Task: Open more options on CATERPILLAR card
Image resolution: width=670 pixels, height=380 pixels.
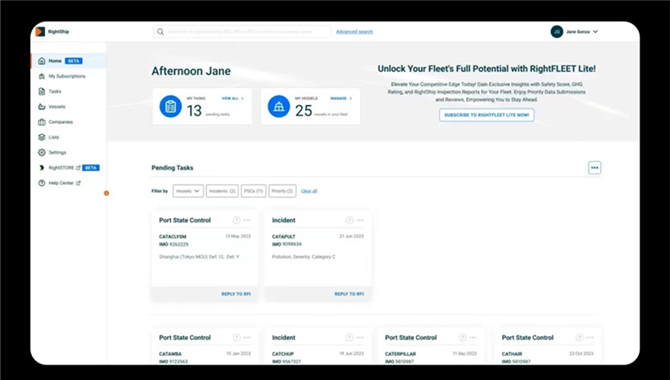Action: point(473,338)
